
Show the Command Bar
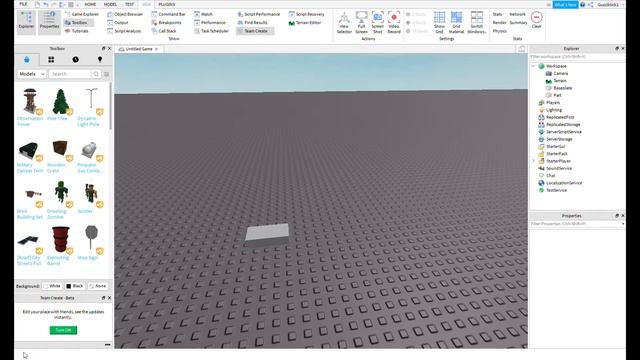point(169,14)
